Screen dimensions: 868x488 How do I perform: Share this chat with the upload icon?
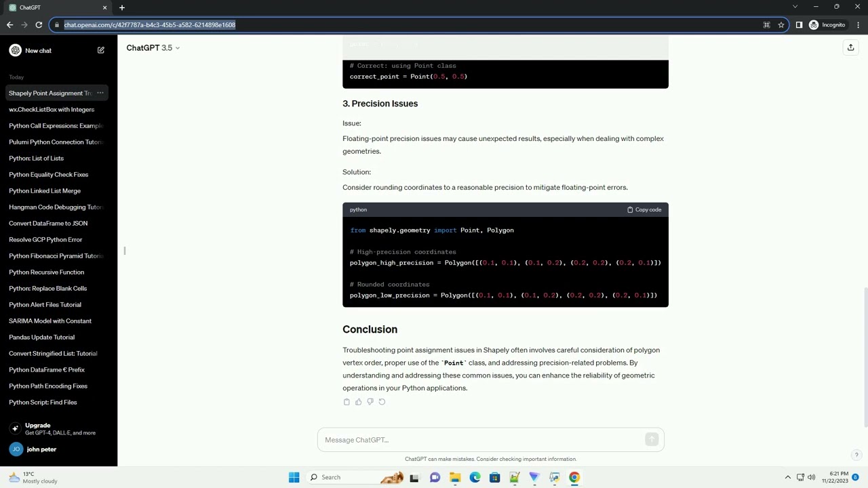(850, 47)
